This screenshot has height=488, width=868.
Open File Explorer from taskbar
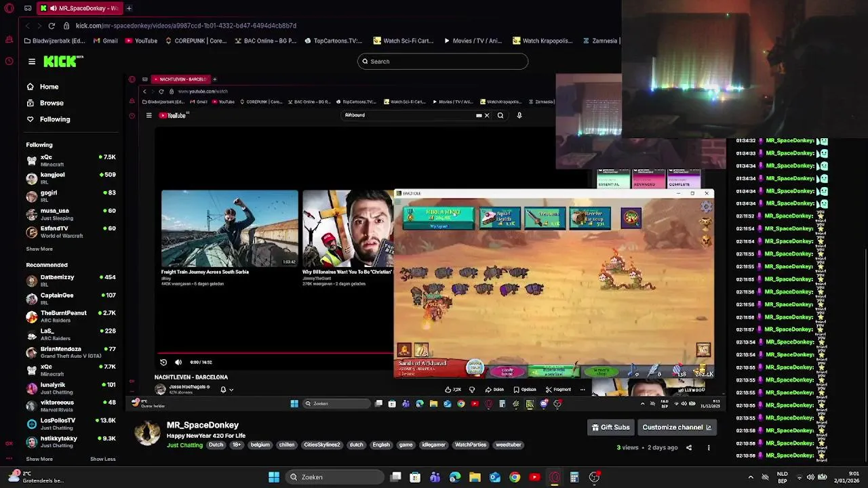tap(475, 477)
